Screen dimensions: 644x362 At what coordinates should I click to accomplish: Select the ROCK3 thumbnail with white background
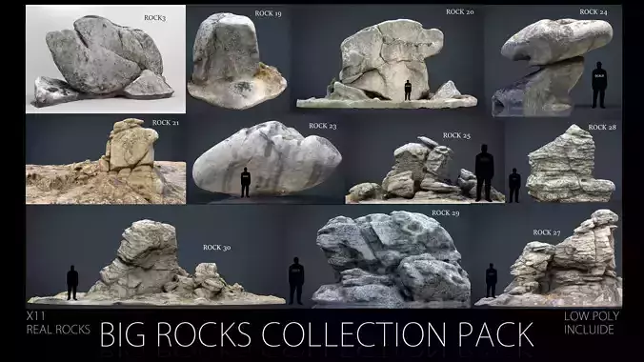coord(106,59)
